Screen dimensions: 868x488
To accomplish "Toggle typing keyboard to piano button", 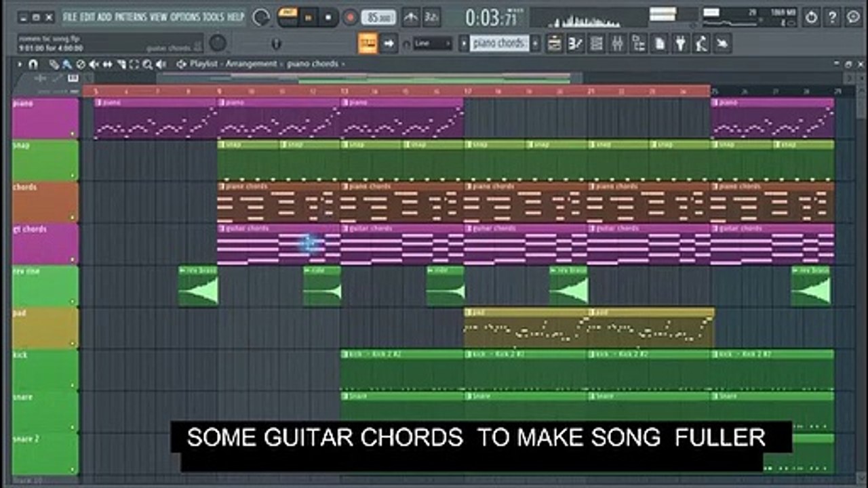I will (368, 43).
